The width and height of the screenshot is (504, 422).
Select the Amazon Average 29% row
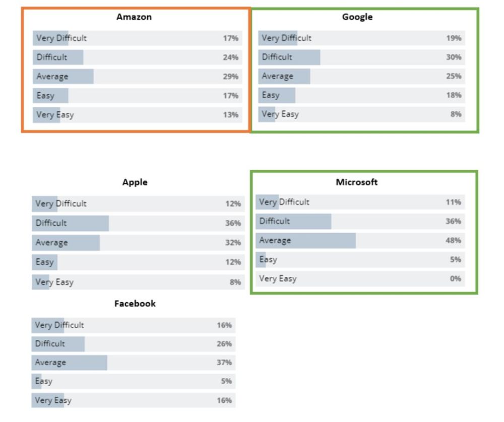[137, 77]
